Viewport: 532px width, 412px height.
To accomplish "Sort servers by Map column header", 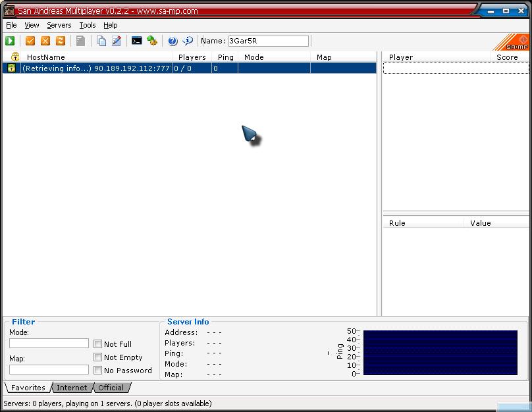I will point(343,57).
